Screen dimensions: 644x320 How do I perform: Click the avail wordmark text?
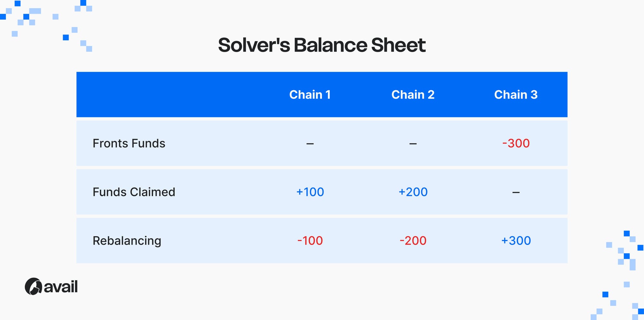(61, 287)
